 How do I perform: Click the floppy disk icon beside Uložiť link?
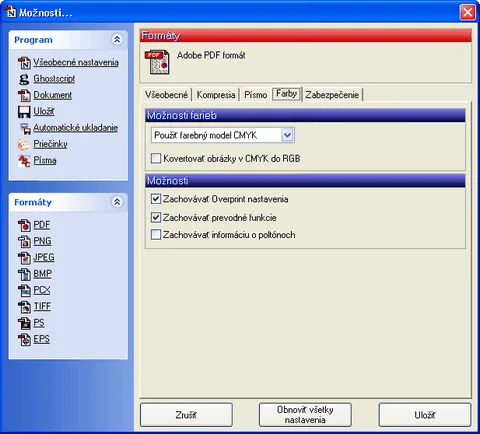(x=24, y=112)
